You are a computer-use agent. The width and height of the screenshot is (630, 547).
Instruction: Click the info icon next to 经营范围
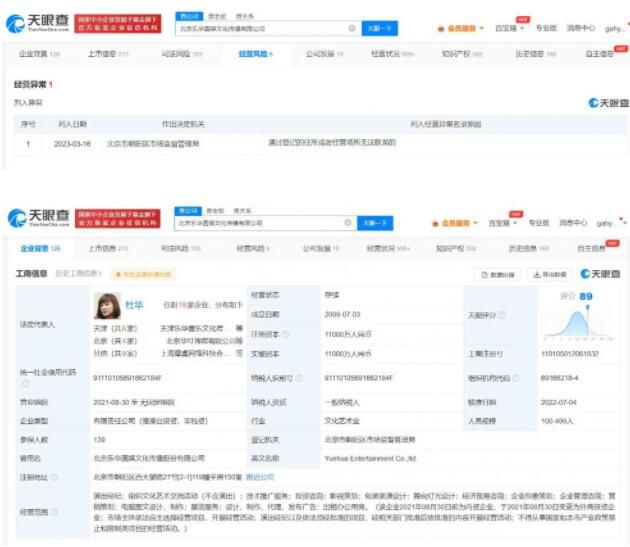point(54,512)
